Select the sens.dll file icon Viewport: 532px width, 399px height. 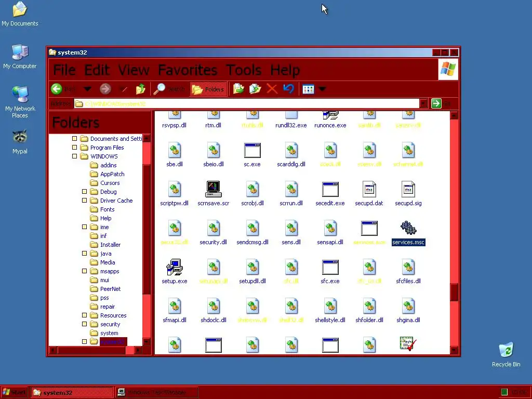click(x=291, y=228)
